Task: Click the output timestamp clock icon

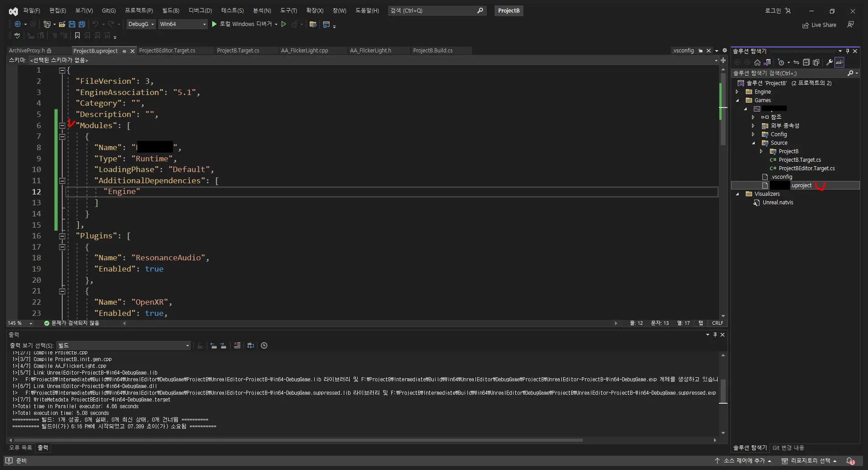Action: coord(264,345)
